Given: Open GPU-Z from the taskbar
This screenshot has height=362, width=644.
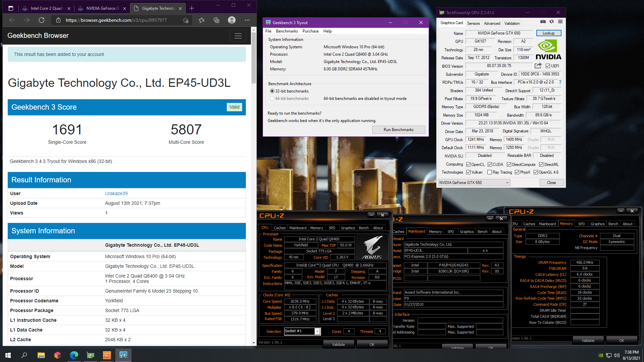Looking at the screenshot, I should [x=91, y=355].
